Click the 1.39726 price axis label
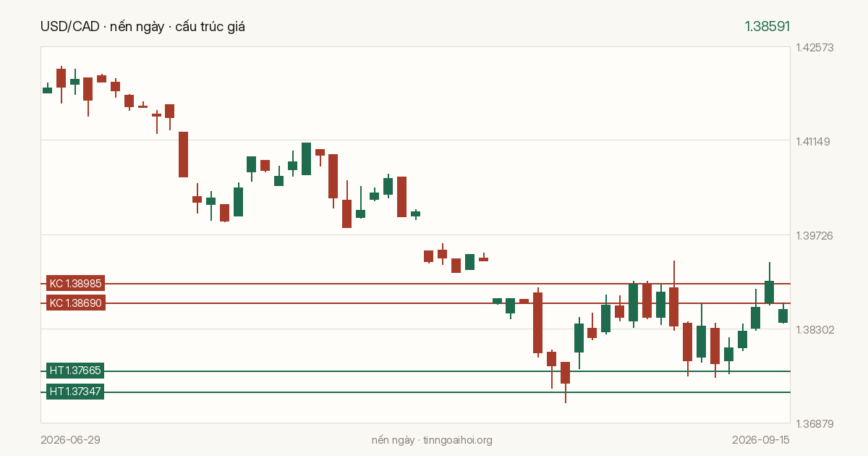The image size is (868, 456). coord(814,235)
